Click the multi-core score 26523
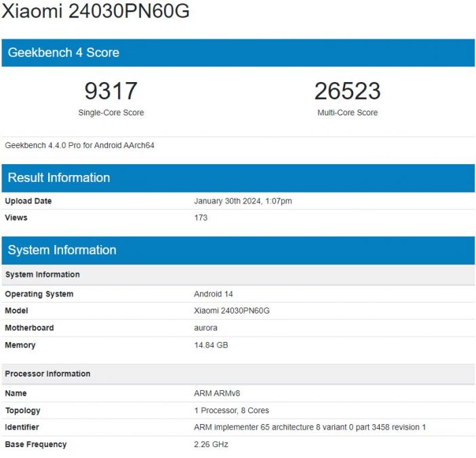 click(x=347, y=91)
